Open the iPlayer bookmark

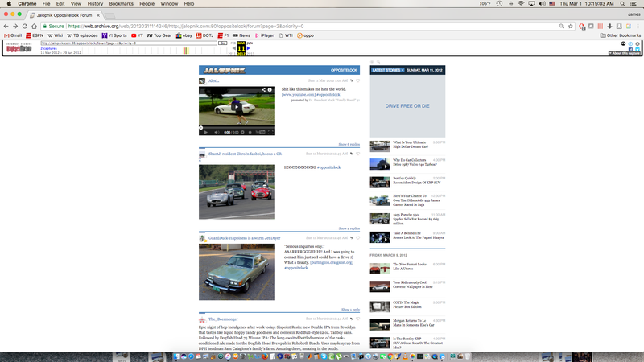pos(264,35)
